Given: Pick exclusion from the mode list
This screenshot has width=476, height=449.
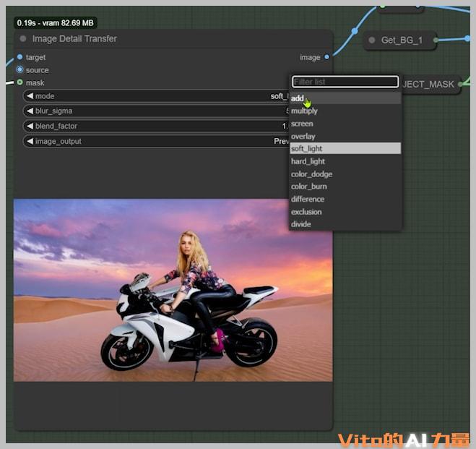Looking at the screenshot, I should pos(345,212).
